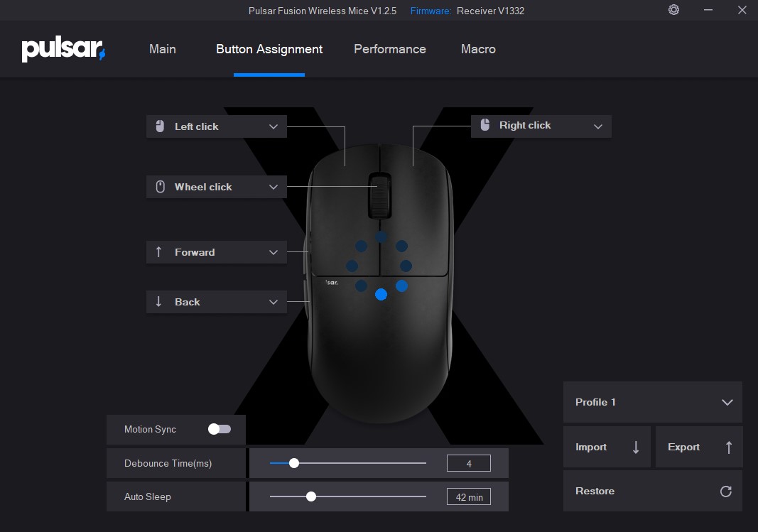This screenshot has width=758, height=532.
Task: Open the Wheel click assignment dropdown
Action: tap(274, 187)
